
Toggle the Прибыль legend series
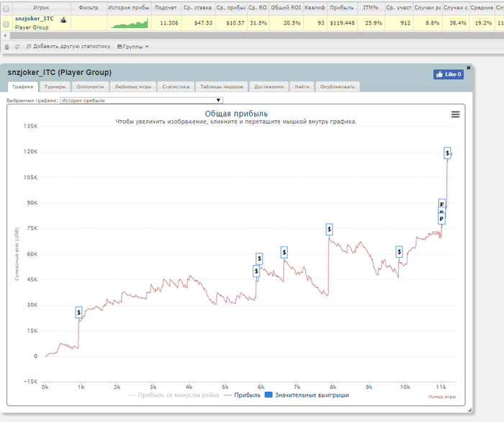(243, 395)
